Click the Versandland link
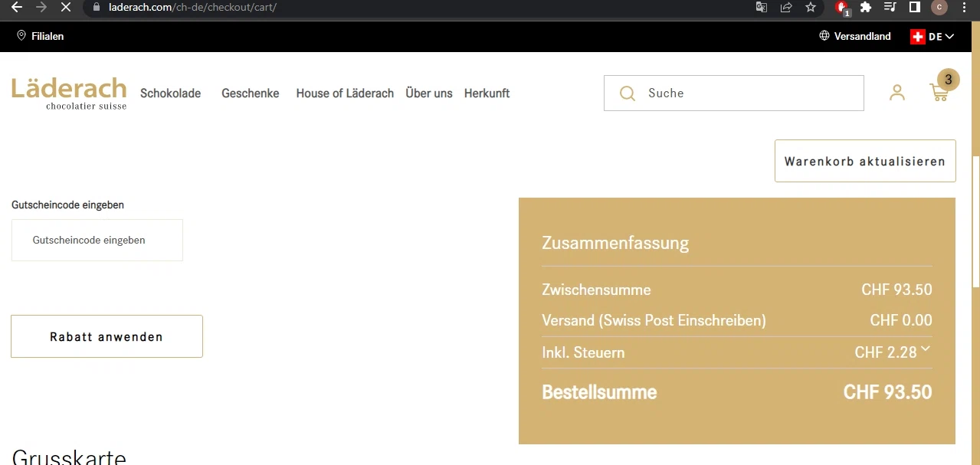 click(x=863, y=36)
